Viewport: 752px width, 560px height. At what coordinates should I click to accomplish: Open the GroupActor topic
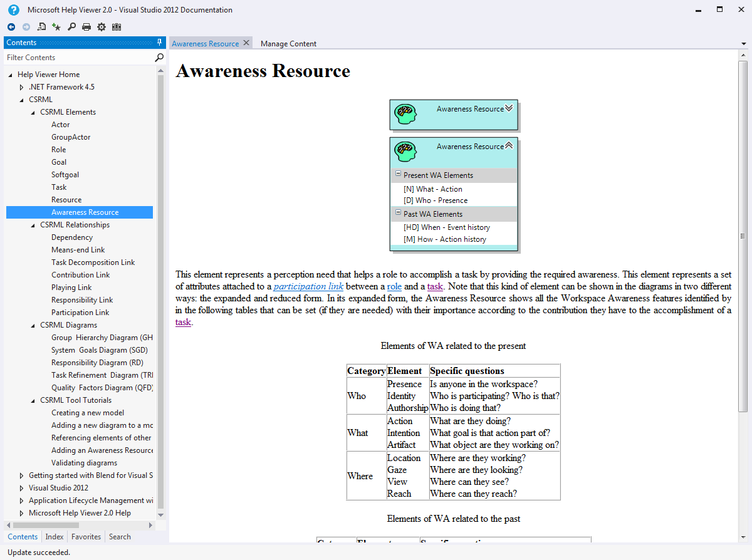pyautogui.click(x=71, y=137)
